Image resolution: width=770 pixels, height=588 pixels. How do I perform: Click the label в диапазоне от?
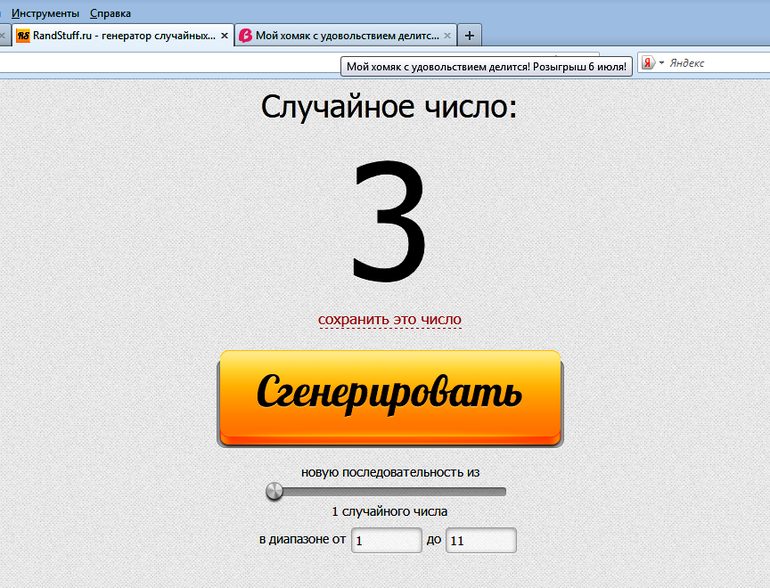pyautogui.click(x=302, y=539)
